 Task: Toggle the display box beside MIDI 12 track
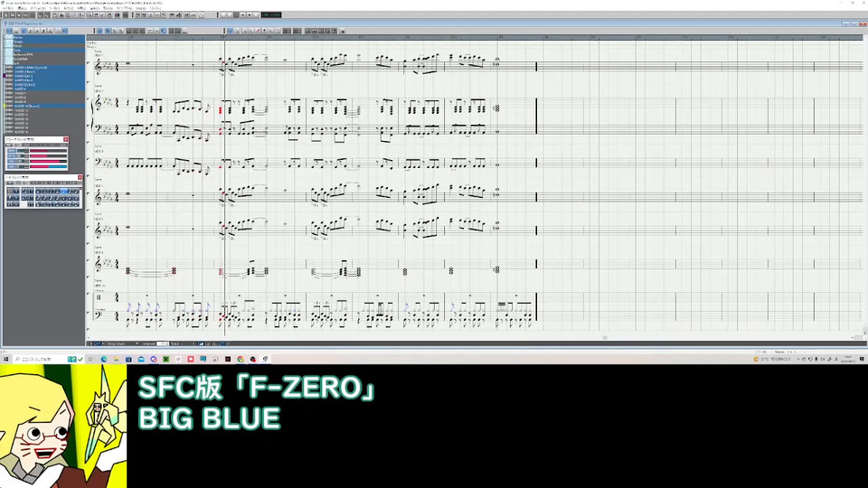9,115
